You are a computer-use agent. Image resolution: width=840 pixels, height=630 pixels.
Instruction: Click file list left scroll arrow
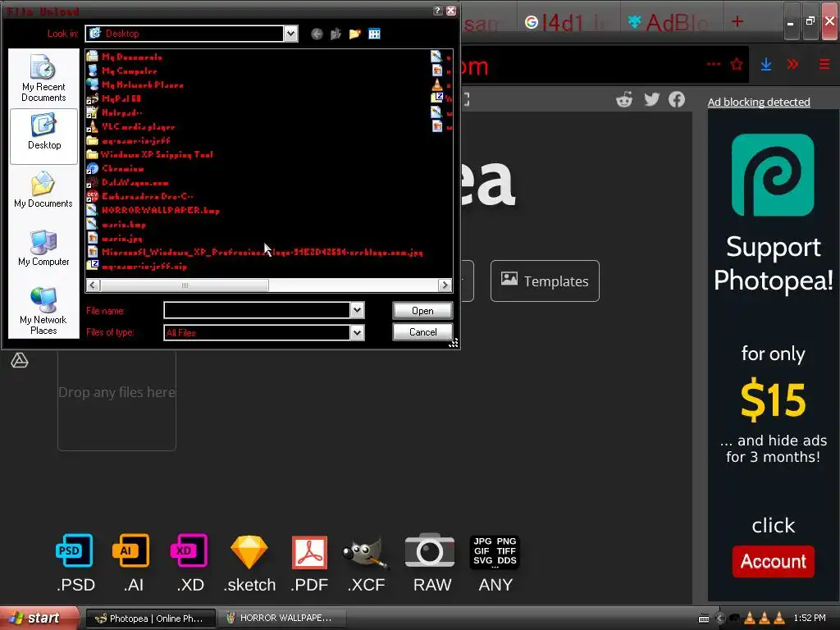(93, 285)
